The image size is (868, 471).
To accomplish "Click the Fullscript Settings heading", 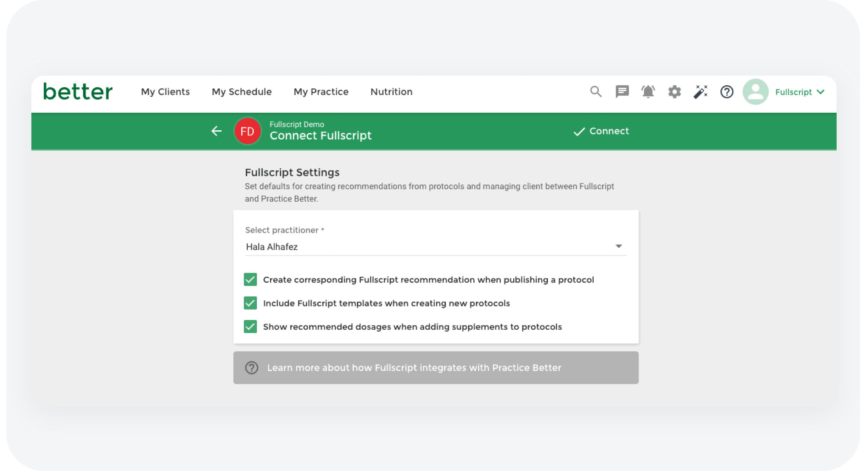I will tap(292, 172).
